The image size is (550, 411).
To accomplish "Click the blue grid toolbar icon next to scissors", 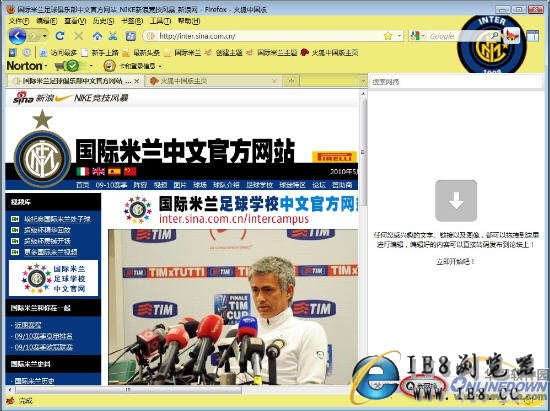I will [131, 35].
